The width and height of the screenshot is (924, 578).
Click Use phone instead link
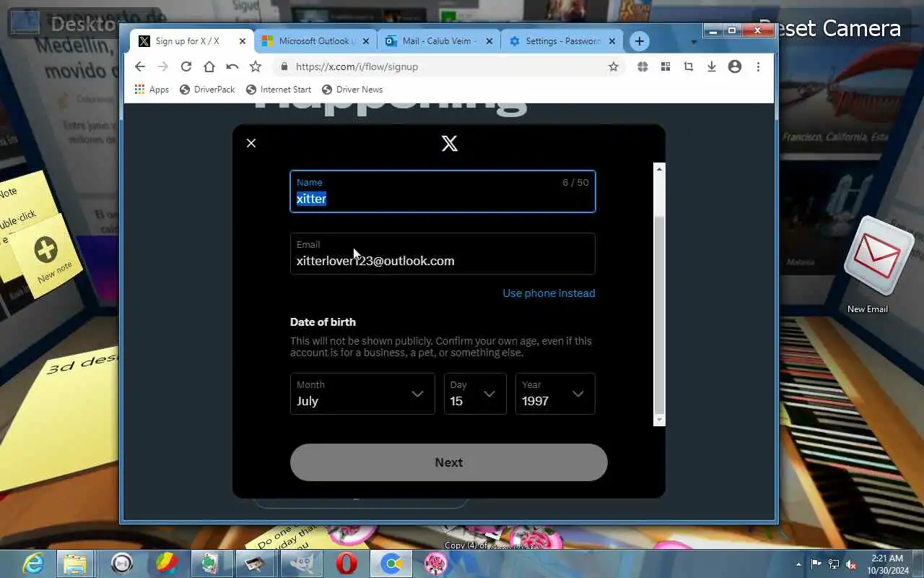point(549,293)
